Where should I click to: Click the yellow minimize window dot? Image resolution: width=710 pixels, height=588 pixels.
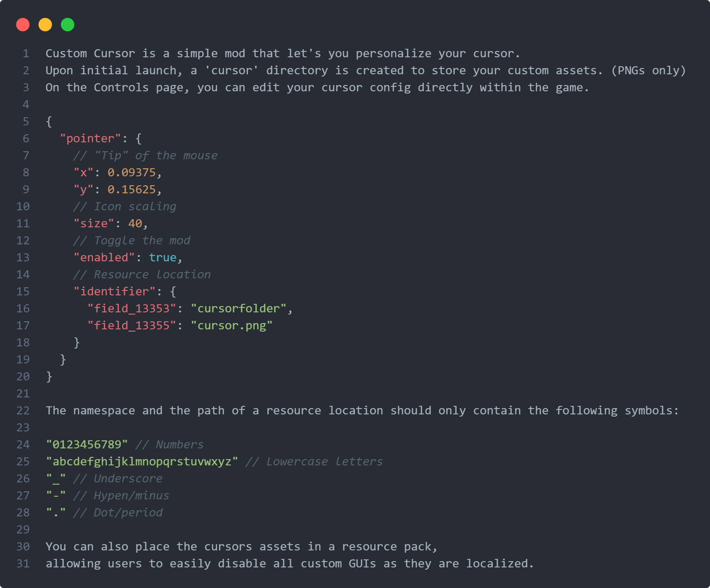[x=45, y=25]
